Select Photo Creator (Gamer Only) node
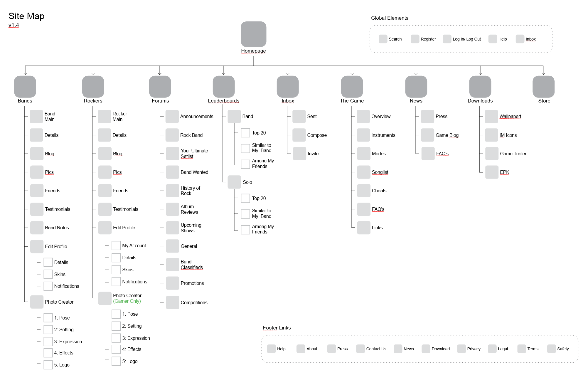588x375 pixels. click(x=105, y=298)
